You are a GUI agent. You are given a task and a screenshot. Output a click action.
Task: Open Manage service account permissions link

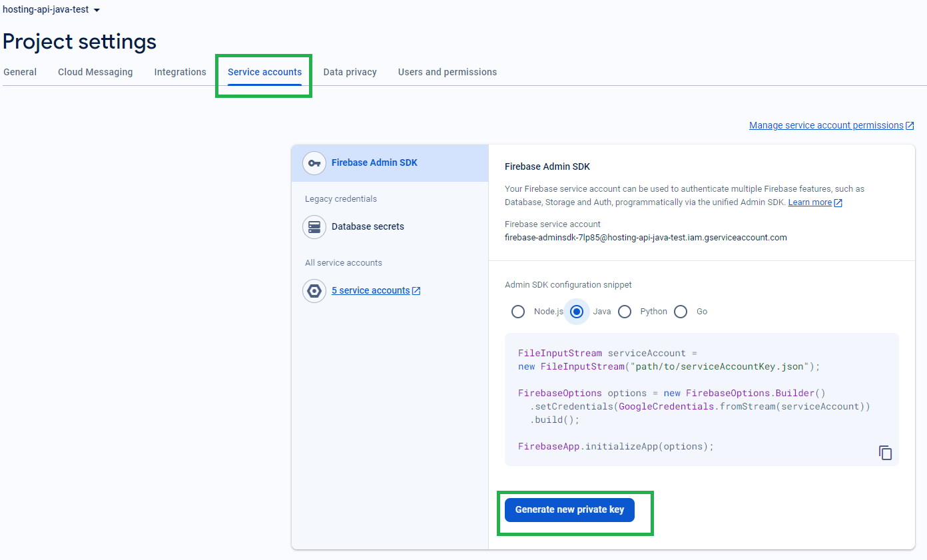click(x=826, y=125)
